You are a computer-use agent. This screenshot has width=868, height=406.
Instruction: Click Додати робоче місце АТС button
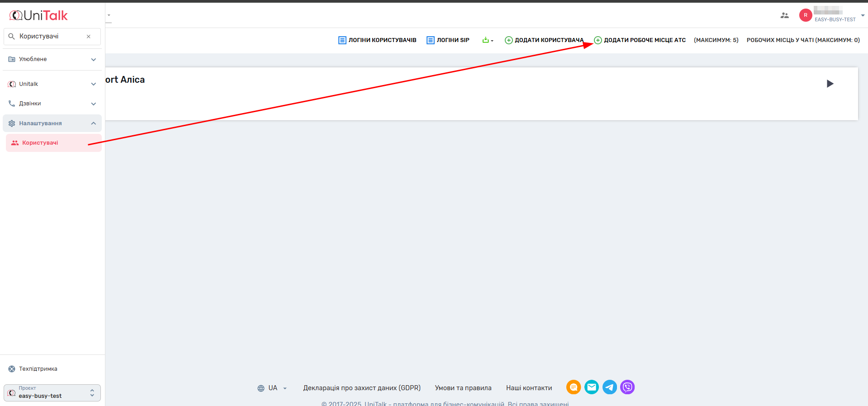pos(640,40)
